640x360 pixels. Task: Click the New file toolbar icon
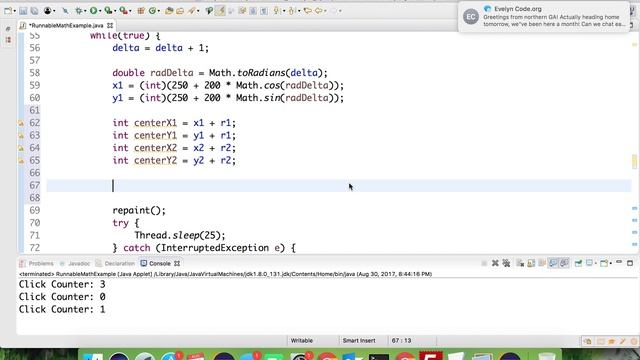pyautogui.click(x=7, y=11)
